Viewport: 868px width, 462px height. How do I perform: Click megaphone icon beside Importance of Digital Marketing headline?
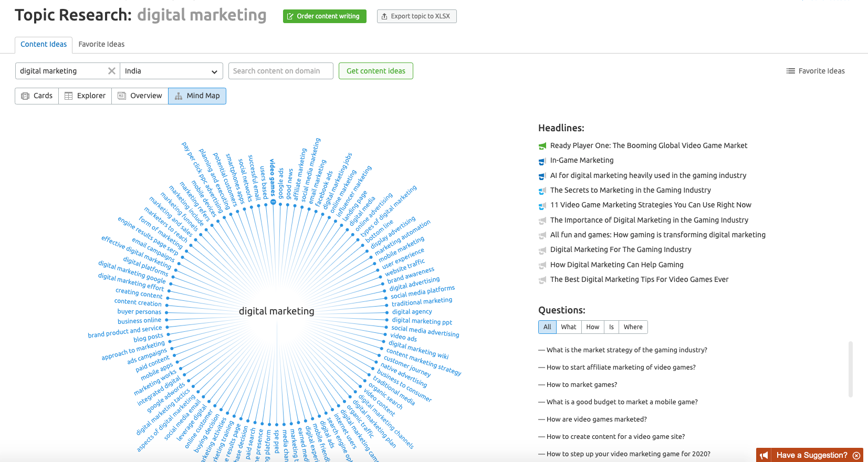pyautogui.click(x=542, y=220)
